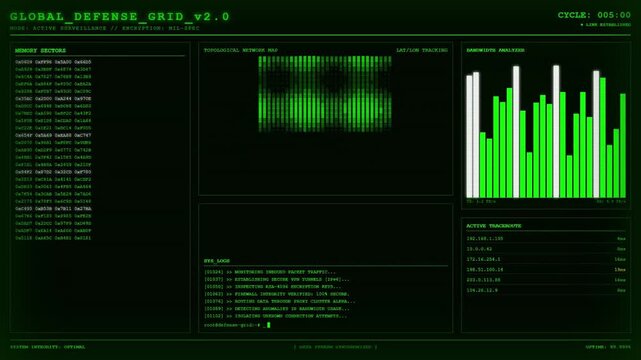641x360 pixels.
Task: Click traceroute hop starting with 203.0.113
Action: [546, 280]
